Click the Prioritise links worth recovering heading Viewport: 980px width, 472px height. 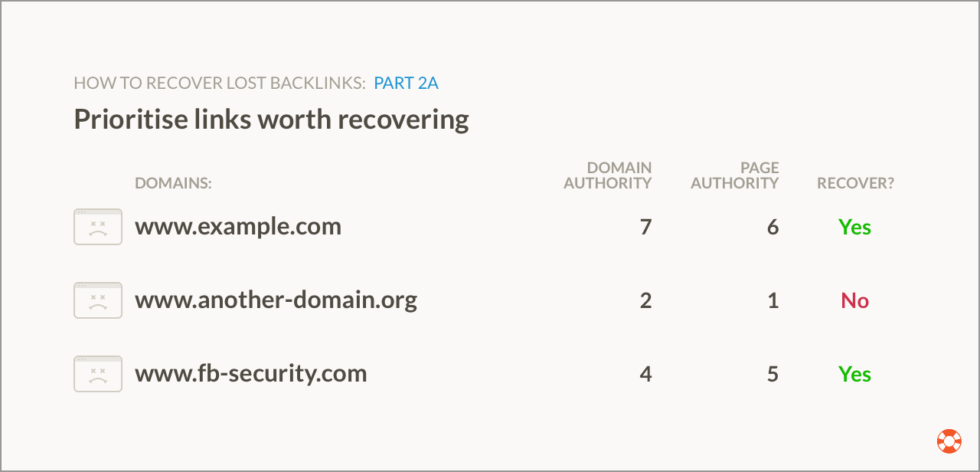pyautogui.click(x=271, y=120)
